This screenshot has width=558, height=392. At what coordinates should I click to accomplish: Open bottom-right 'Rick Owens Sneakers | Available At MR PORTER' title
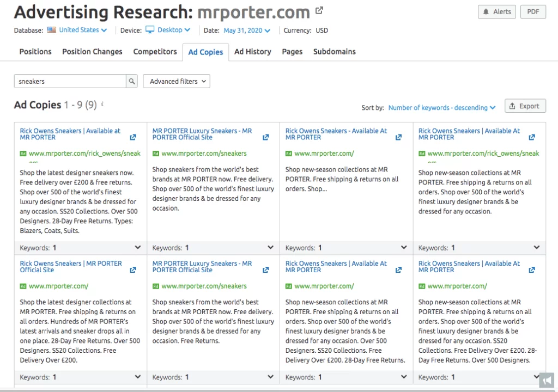[x=469, y=267]
